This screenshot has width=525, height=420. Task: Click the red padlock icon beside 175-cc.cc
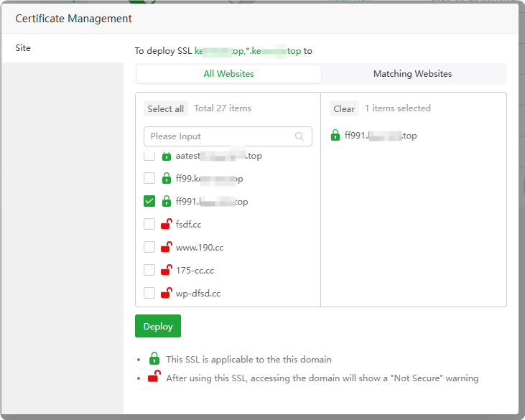[x=166, y=271]
